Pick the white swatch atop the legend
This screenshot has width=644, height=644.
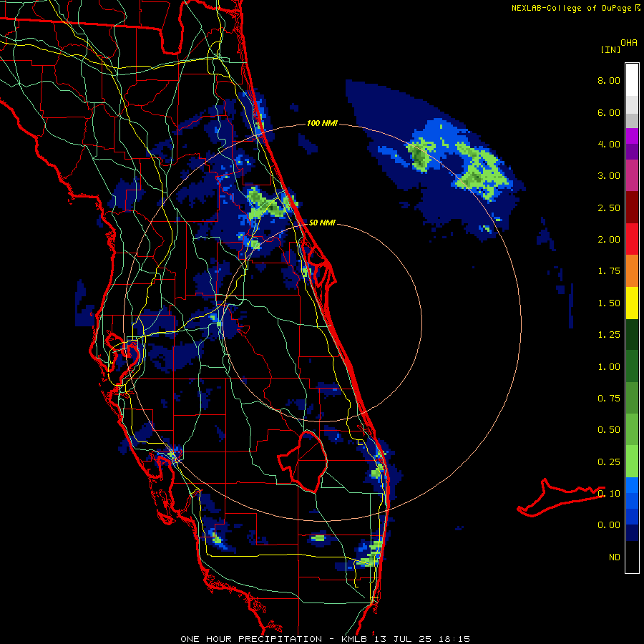tap(632, 80)
